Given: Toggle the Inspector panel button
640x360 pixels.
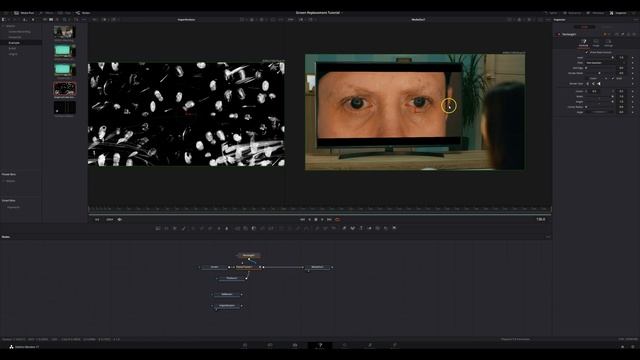Looking at the screenshot, I should (618, 13).
